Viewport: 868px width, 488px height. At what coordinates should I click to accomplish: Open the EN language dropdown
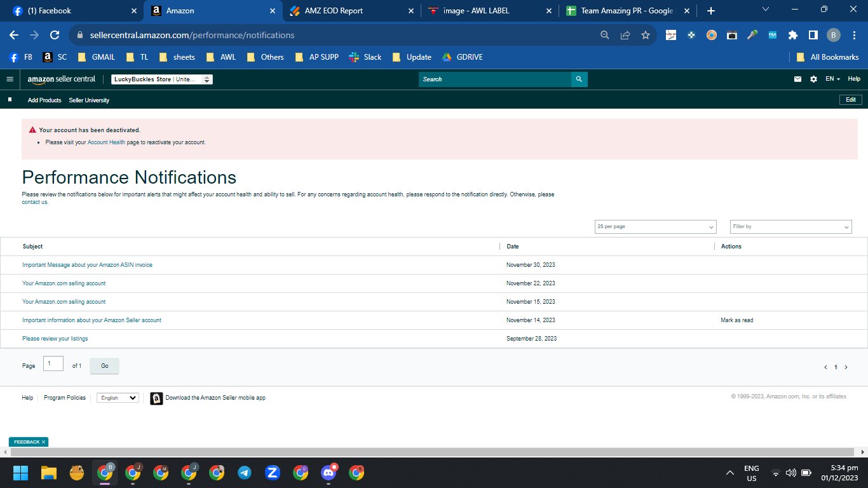coord(832,79)
